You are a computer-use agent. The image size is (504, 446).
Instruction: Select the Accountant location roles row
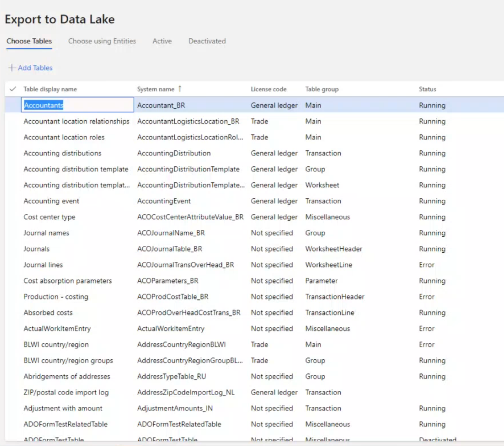64,137
